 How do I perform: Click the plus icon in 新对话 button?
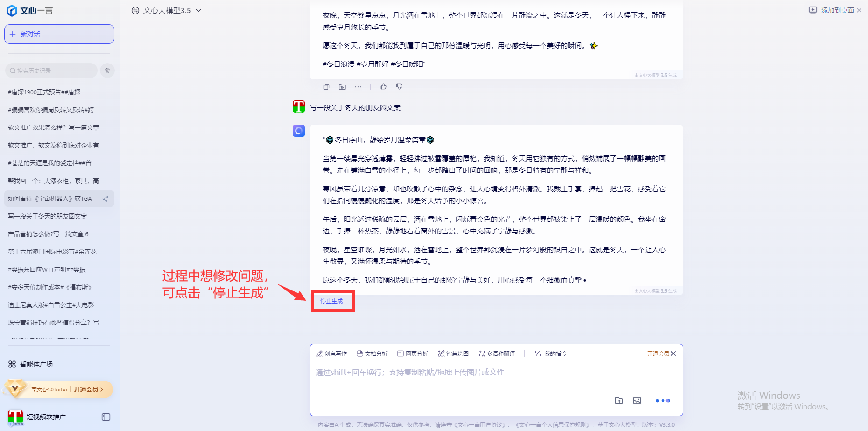tap(13, 34)
